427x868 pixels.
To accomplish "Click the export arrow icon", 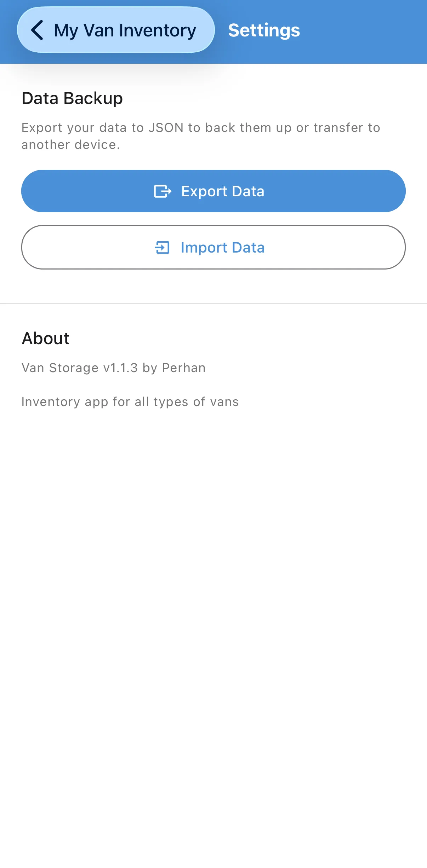I will pyautogui.click(x=163, y=191).
